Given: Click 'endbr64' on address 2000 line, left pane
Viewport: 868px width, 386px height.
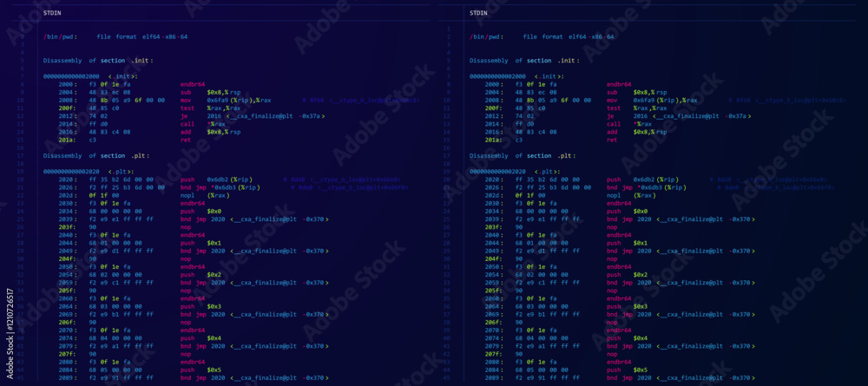Looking at the screenshot, I should click(193, 85).
